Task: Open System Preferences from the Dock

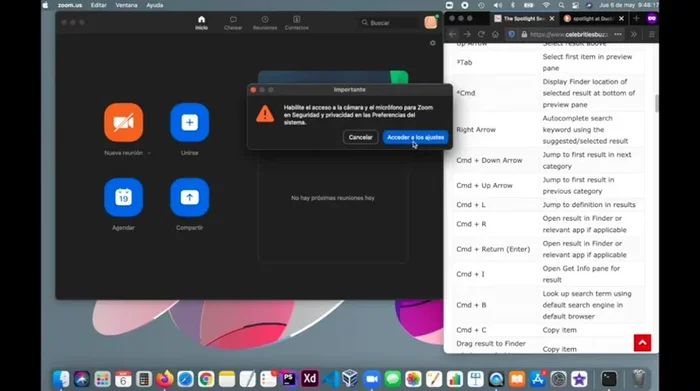Action: point(558,379)
